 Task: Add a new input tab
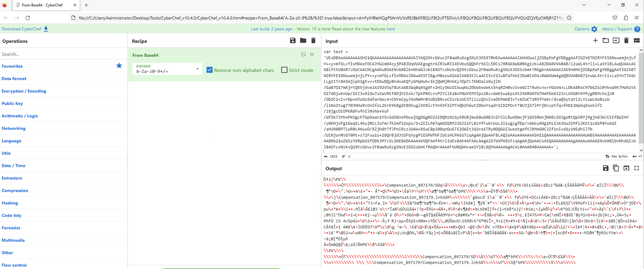[595, 41]
